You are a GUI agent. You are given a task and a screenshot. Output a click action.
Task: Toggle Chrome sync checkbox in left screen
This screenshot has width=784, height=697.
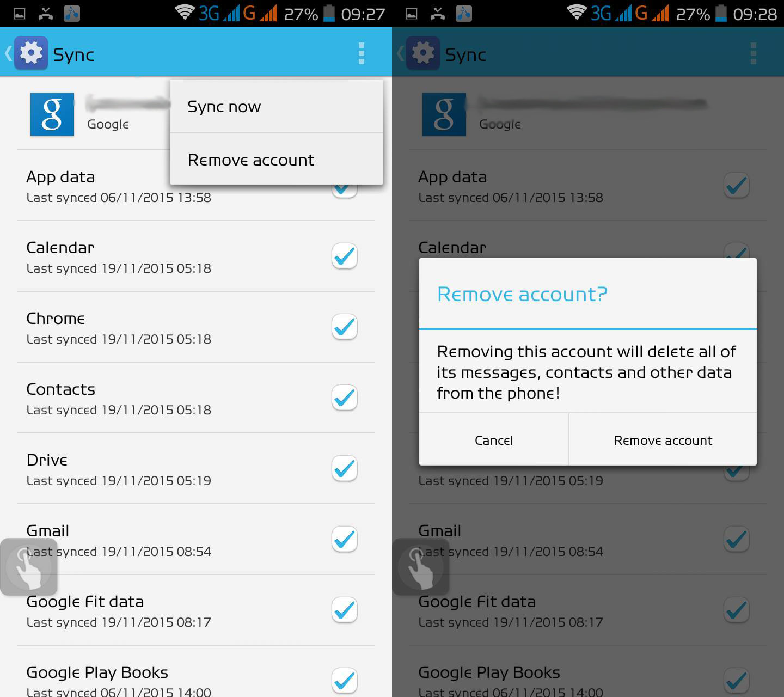345,327
